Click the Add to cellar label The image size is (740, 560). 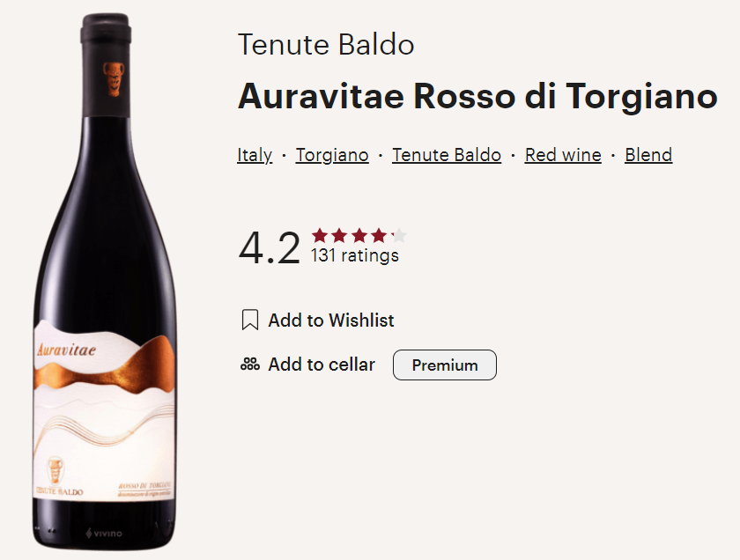(322, 365)
